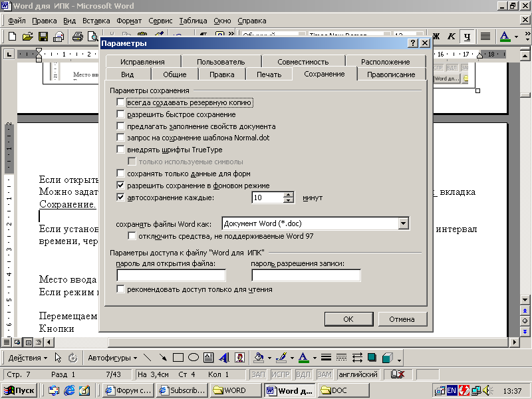This screenshot has height=399, width=532.
Task: Click the Line Color brush swatch
Action: click(281, 358)
